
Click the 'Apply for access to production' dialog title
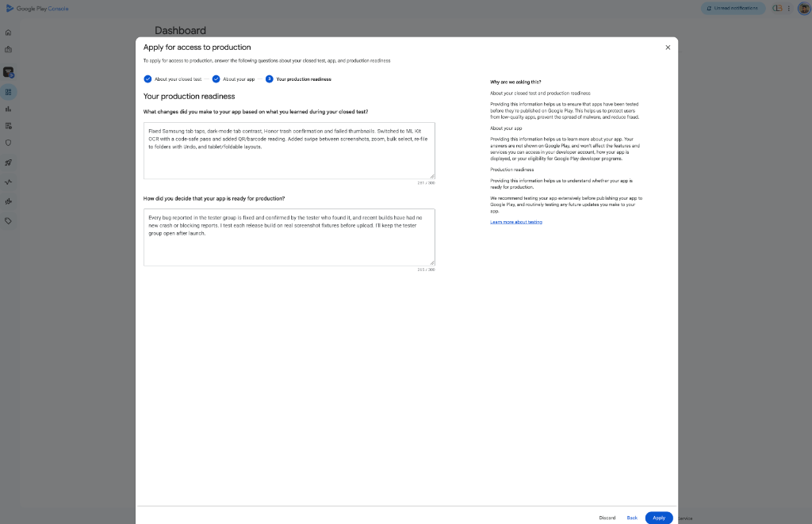[x=197, y=47]
